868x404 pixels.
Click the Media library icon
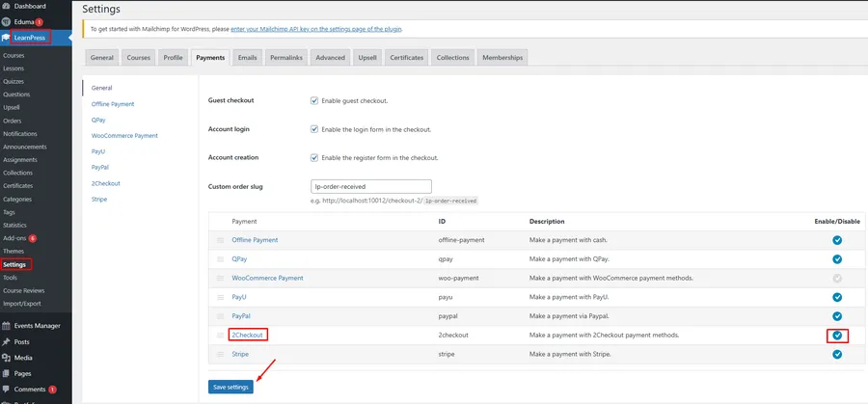click(7, 358)
